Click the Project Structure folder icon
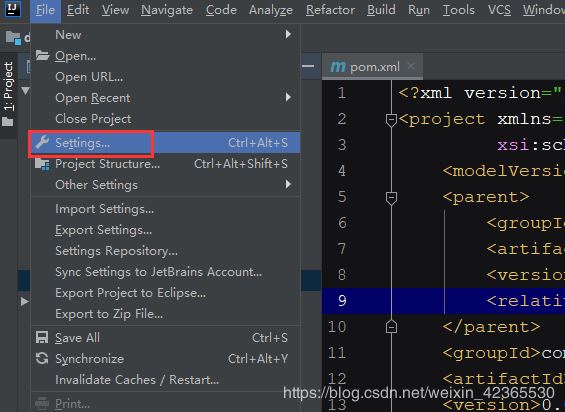Viewport: 565px width, 412px height. (42, 164)
